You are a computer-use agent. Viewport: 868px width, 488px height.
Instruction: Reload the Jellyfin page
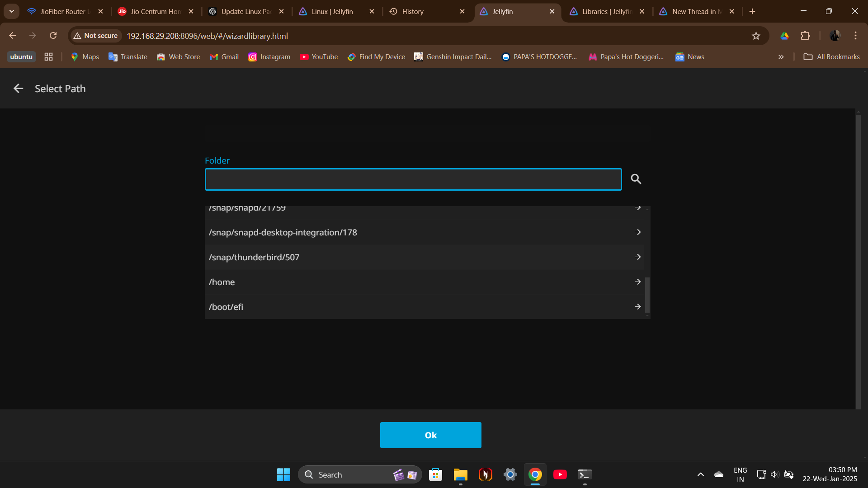(53, 36)
